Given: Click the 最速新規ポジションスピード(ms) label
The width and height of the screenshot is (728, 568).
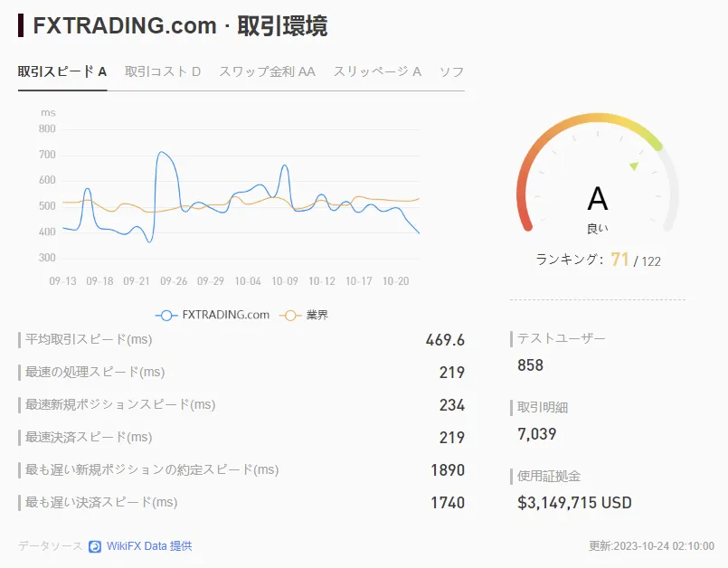Looking at the screenshot, I should click(120, 404).
